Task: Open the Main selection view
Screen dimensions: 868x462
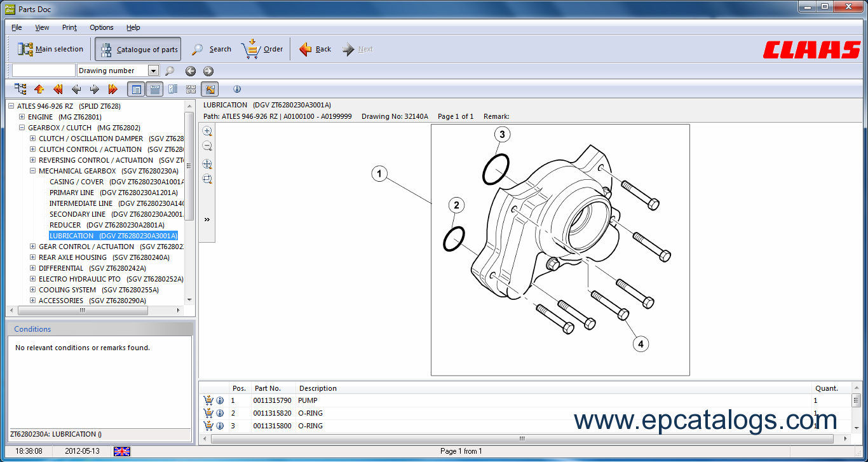Action: [50, 49]
